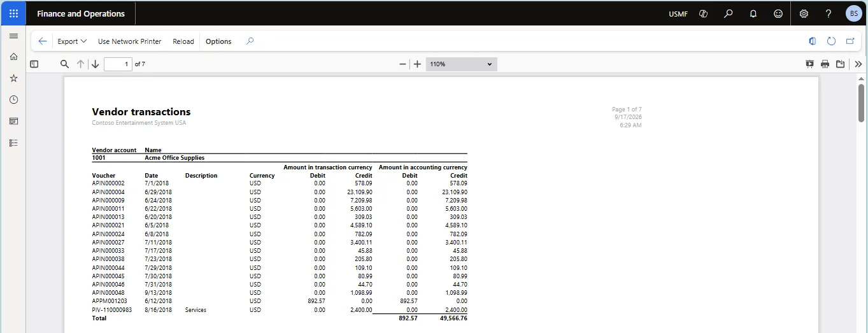Screen dimensions: 868x333
Task: Click the Page 1 of 7 header text
Action: (x=627, y=110)
